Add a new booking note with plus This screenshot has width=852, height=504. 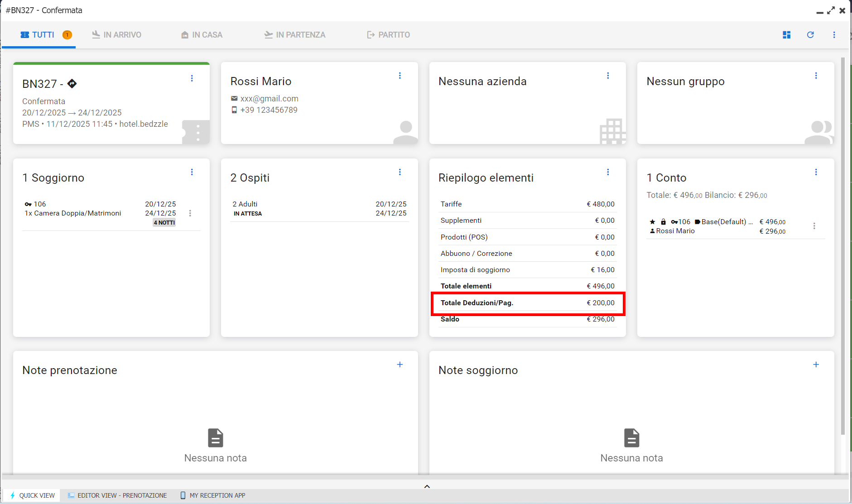pos(400,365)
